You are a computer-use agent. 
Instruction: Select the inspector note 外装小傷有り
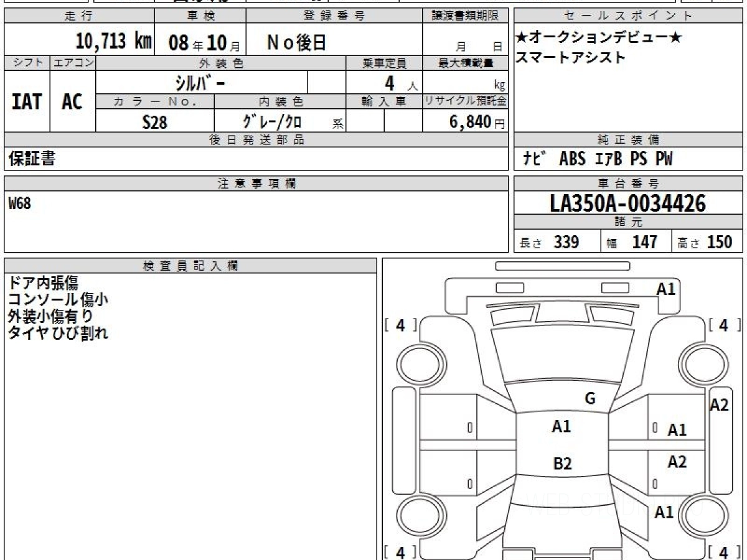(x=50, y=316)
